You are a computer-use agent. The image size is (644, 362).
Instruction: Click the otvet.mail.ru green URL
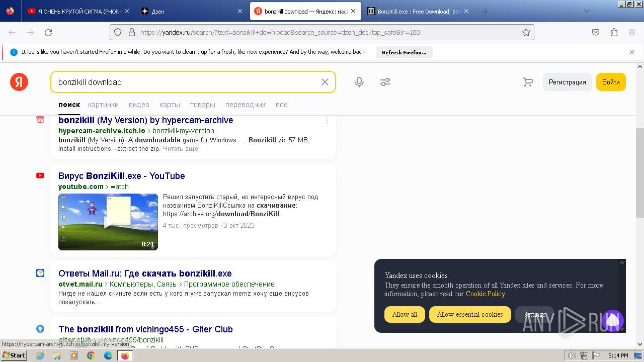tap(80, 284)
